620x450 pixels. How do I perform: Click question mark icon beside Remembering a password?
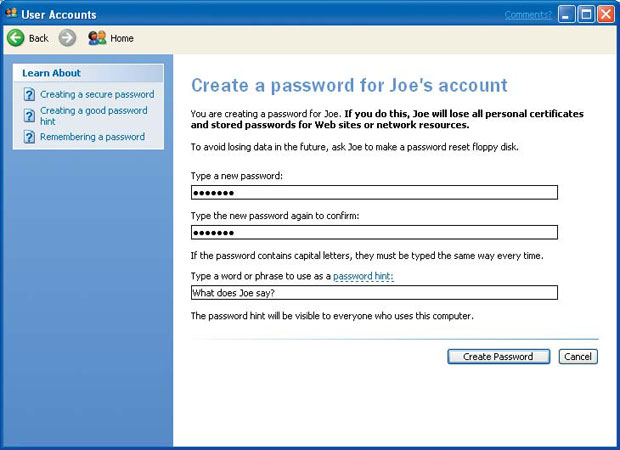[x=30, y=137]
